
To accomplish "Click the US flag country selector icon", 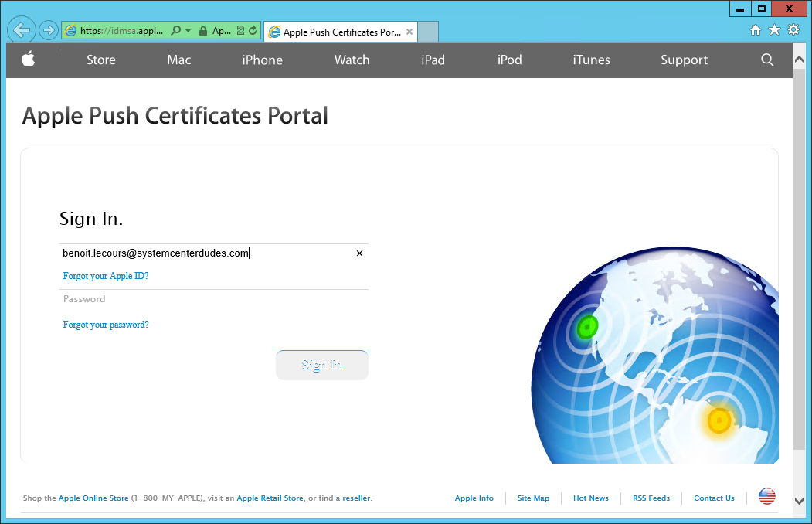I will pyautogui.click(x=767, y=496).
